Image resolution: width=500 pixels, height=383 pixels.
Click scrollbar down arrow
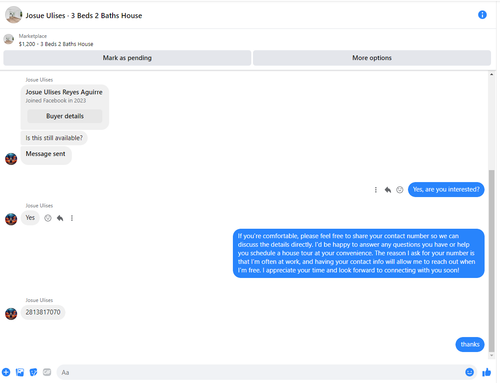coord(491,355)
